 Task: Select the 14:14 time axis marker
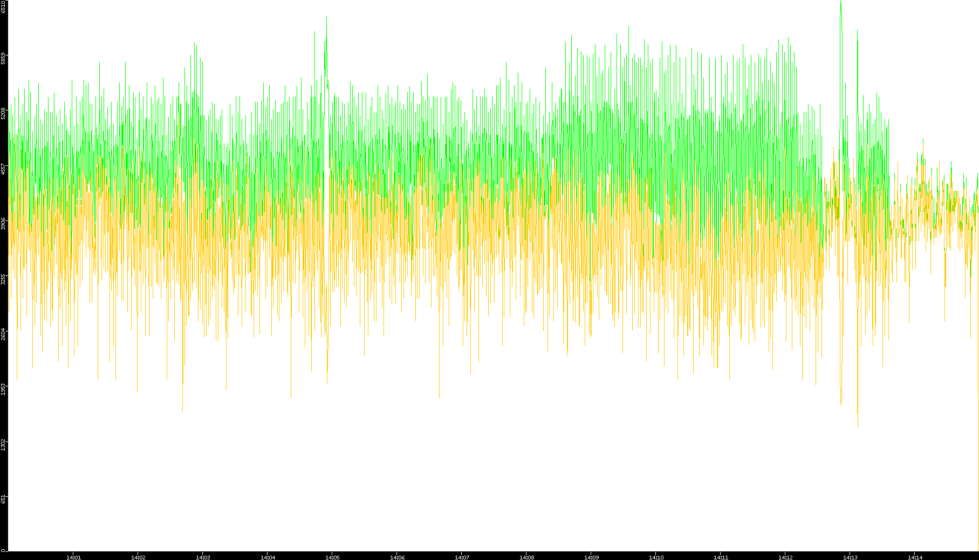coord(915,557)
